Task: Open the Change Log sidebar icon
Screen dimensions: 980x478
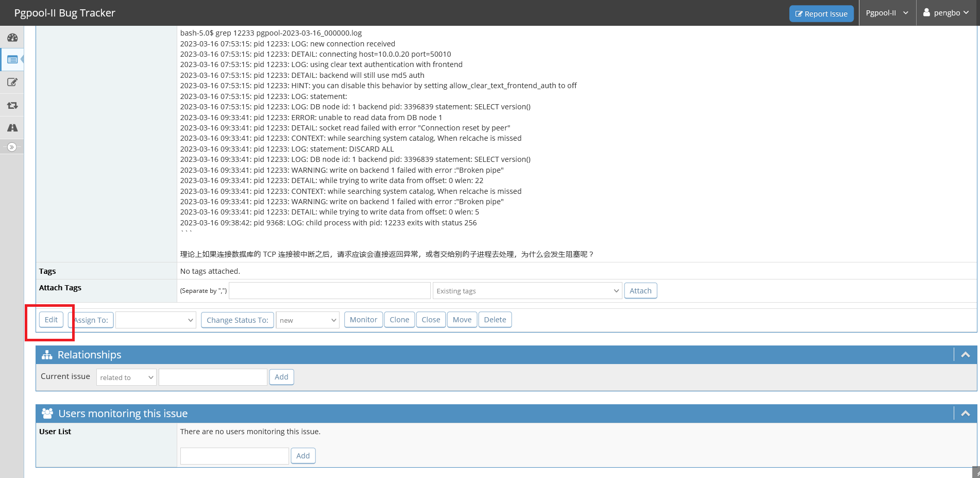Action: click(12, 105)
